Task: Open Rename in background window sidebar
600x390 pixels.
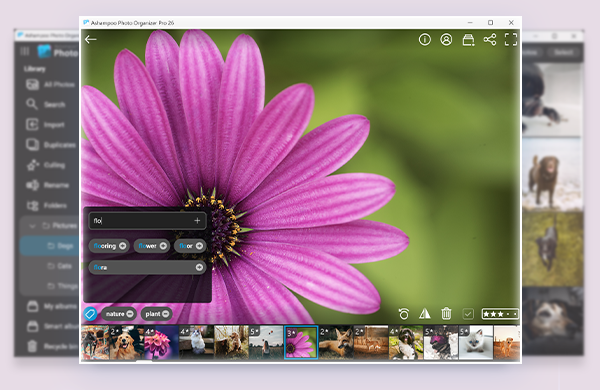Action: (47, 185)
